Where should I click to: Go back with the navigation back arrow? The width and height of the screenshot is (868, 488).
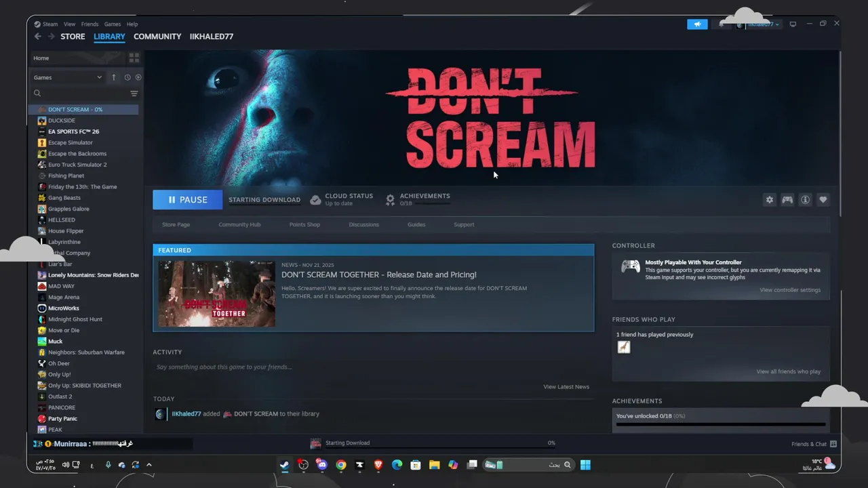click(38, 37)
